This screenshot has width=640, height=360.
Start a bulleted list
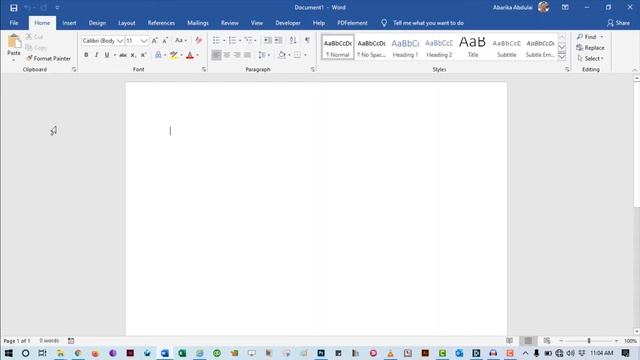point(216,40)
